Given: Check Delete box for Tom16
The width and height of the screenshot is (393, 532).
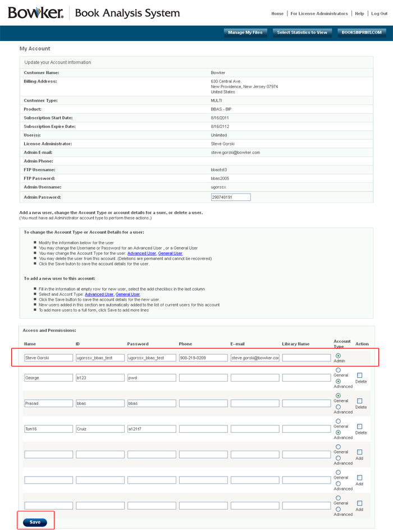Looking at the screenshot, I should point(359,426).
